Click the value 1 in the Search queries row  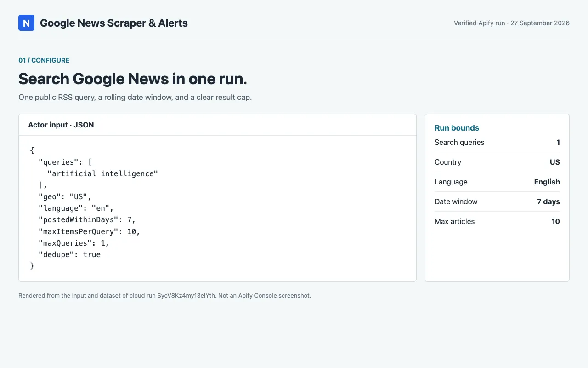558,142
